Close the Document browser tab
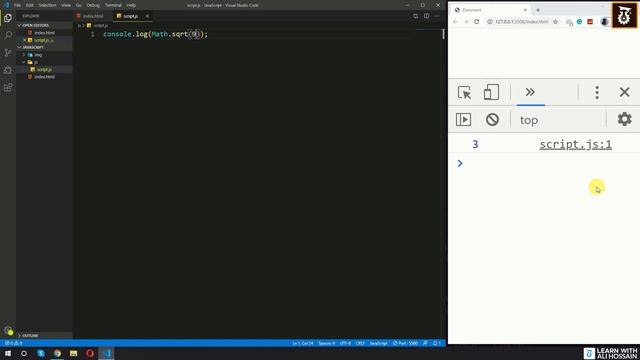Image resolution: width=640 pixels, height=360 pixels. [x=525, y=10]
